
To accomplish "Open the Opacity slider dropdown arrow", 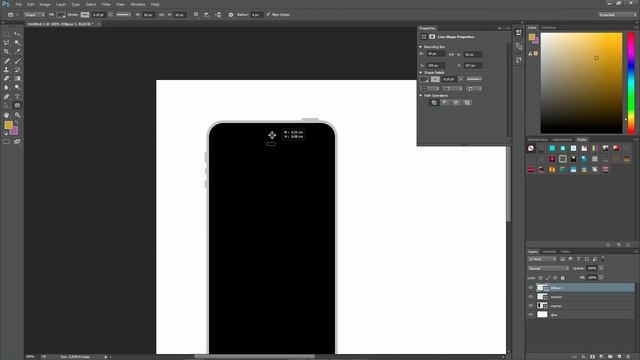I will click(x=601, y=268).
